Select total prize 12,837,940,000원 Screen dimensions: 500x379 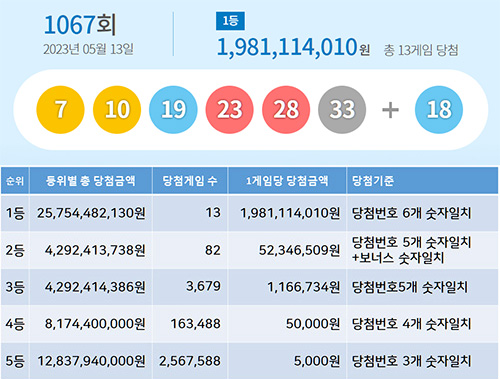(x=91, y=361)
